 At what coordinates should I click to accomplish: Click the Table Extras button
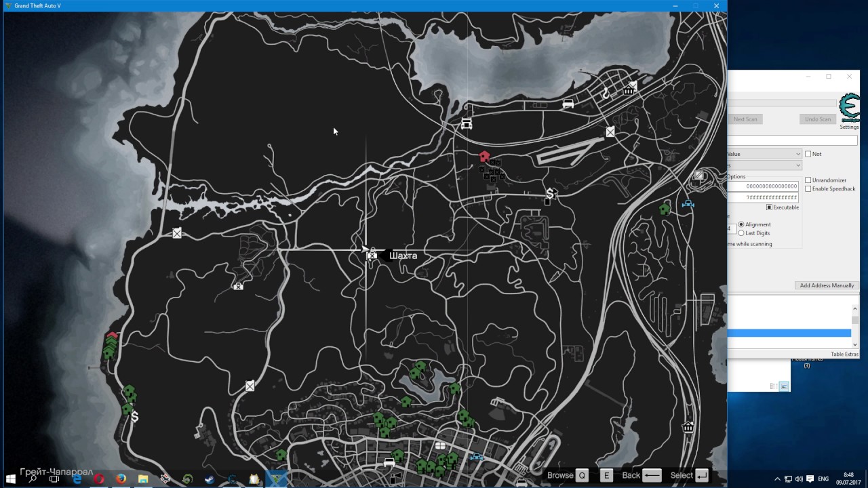point(844,354)
